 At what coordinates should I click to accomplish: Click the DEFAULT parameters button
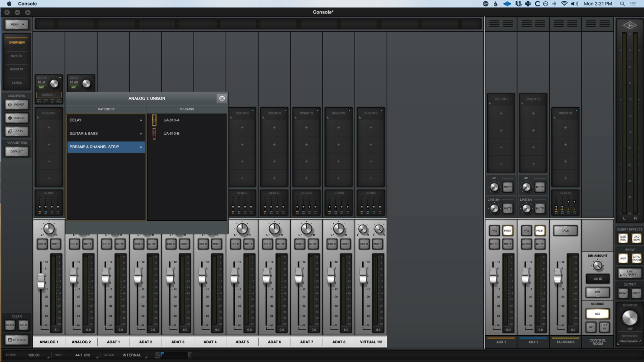tap(17, 152)
